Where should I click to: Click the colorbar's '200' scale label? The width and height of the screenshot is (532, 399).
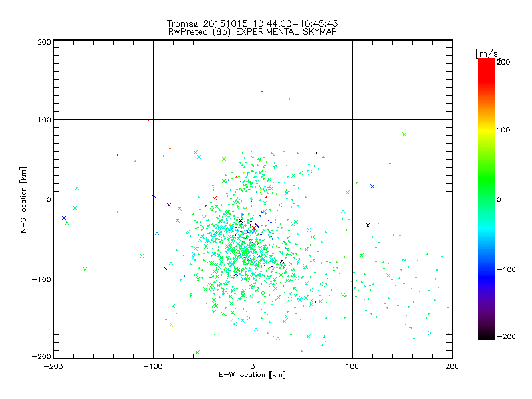(x=503, y=62)
